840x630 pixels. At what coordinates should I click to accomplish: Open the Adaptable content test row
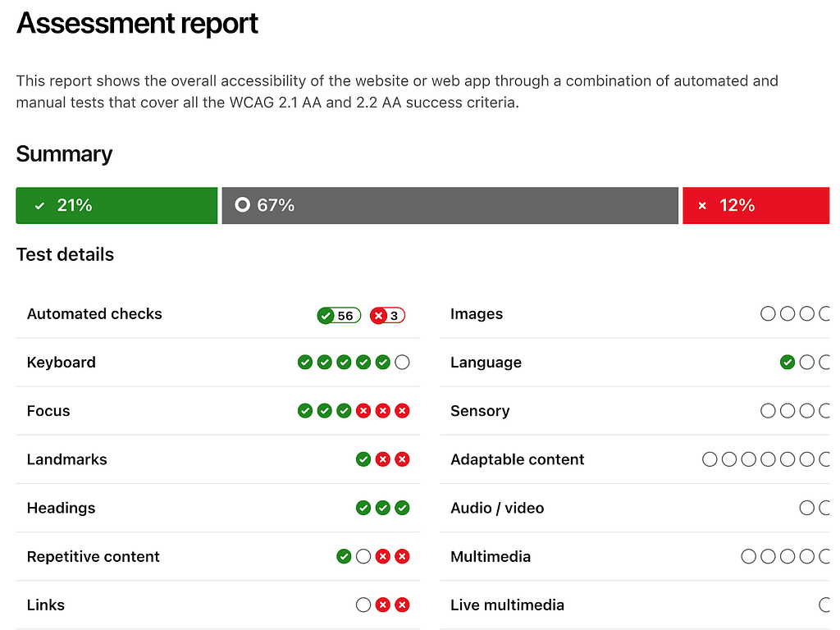click(x=635, y=459)
